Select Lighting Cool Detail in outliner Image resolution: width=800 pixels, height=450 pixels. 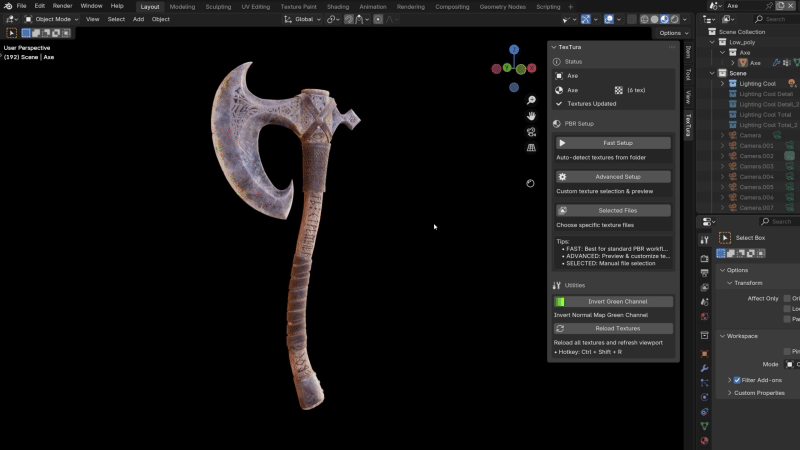pos(765,94)
